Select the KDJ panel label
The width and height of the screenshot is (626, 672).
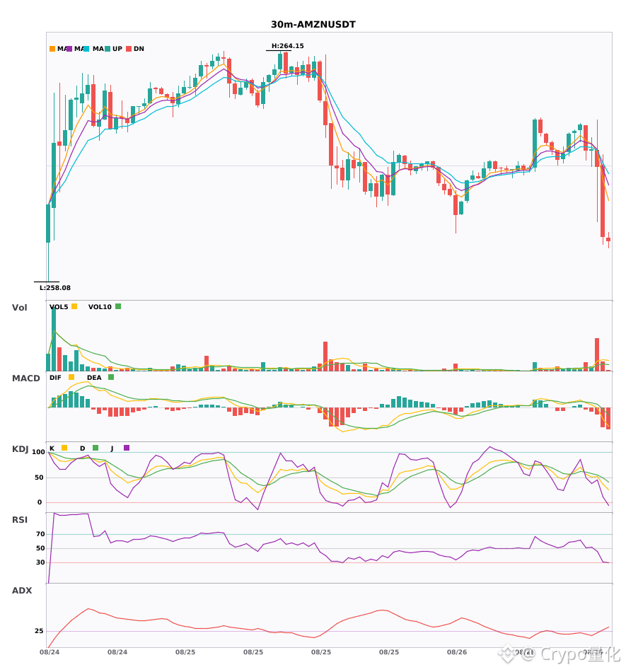20,449
